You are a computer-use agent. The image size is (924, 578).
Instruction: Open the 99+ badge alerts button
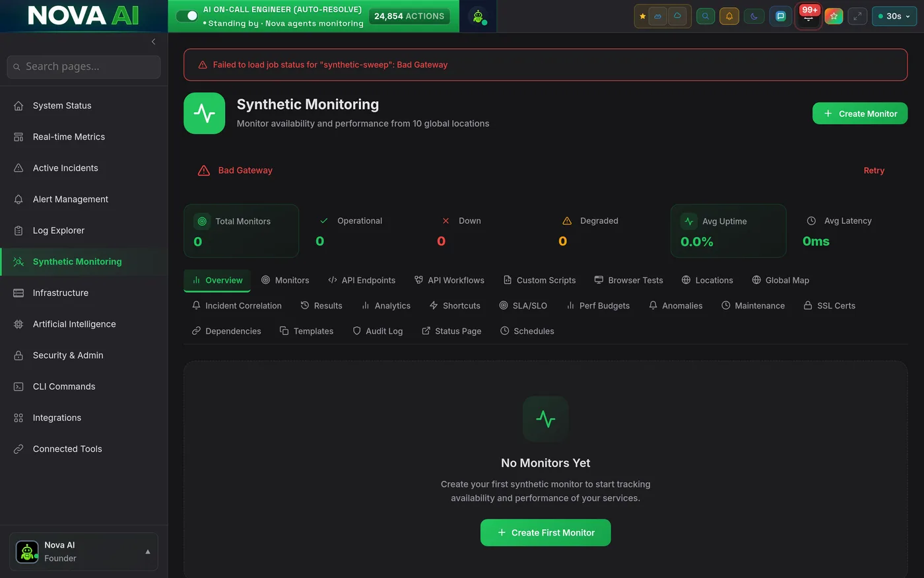point(808,16)
